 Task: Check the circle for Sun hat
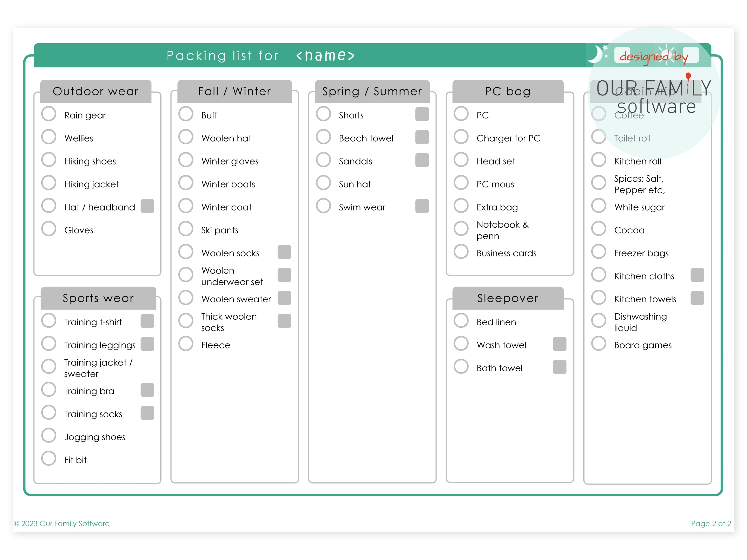(323, 183)
